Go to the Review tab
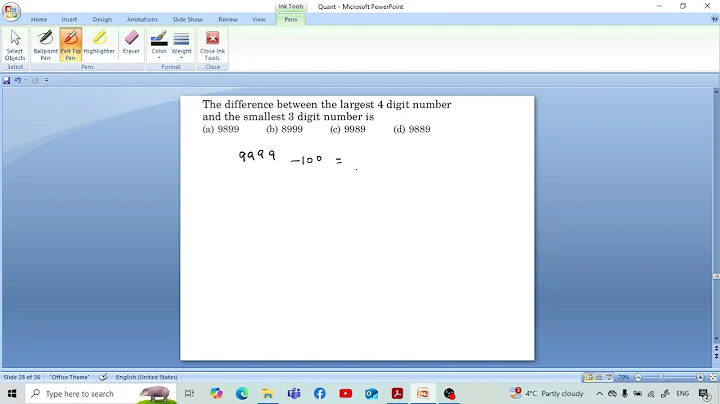720x404 pixels. click(228, 19)
